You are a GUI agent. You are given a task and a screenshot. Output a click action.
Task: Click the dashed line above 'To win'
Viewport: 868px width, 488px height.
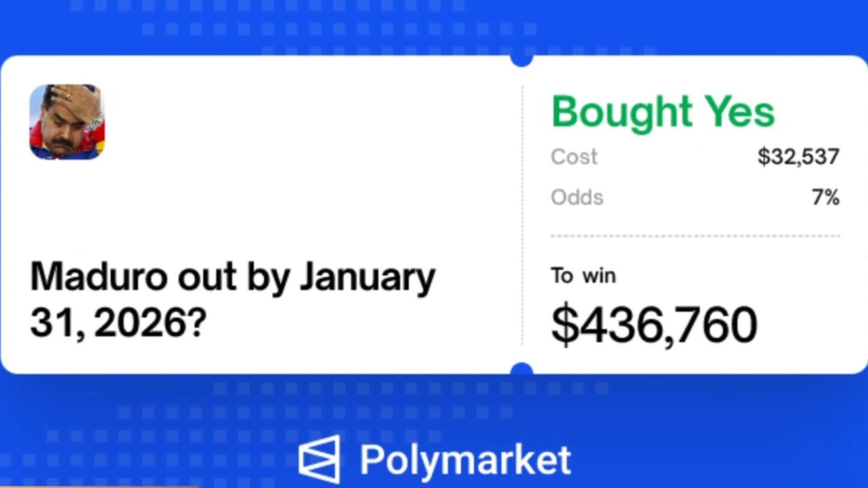point(694,236)
